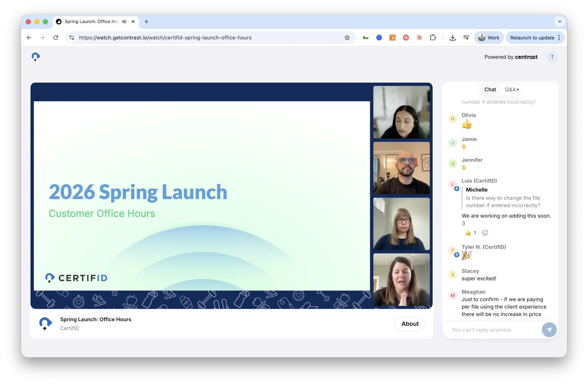Expand the tab search dropdown arrow
The image size is (588, 385).
[x=559, y=21]
